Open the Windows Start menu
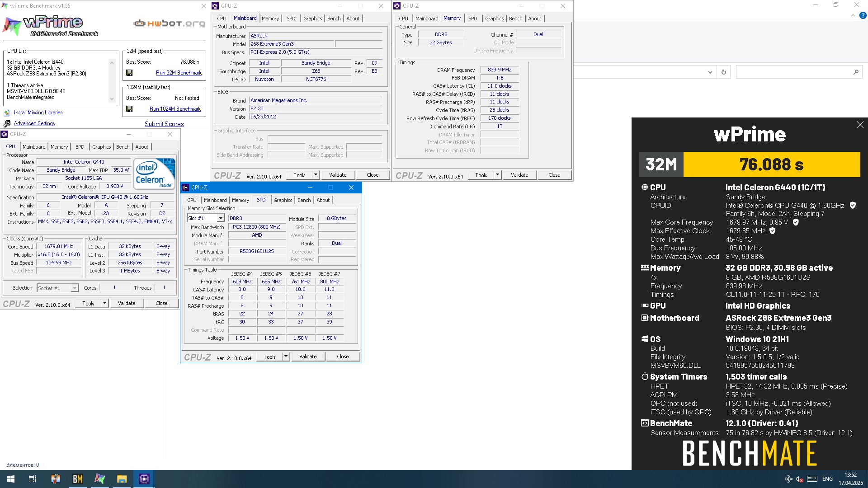The image size is (868, 488). 11,479
